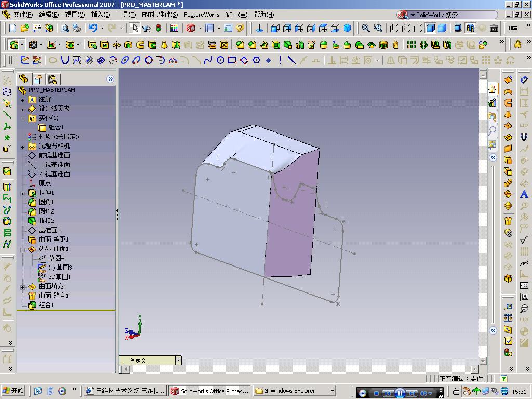The image size is (532, 399).
Task: Toggle shadows in shaded mode icon
Action: click(458, 28)
